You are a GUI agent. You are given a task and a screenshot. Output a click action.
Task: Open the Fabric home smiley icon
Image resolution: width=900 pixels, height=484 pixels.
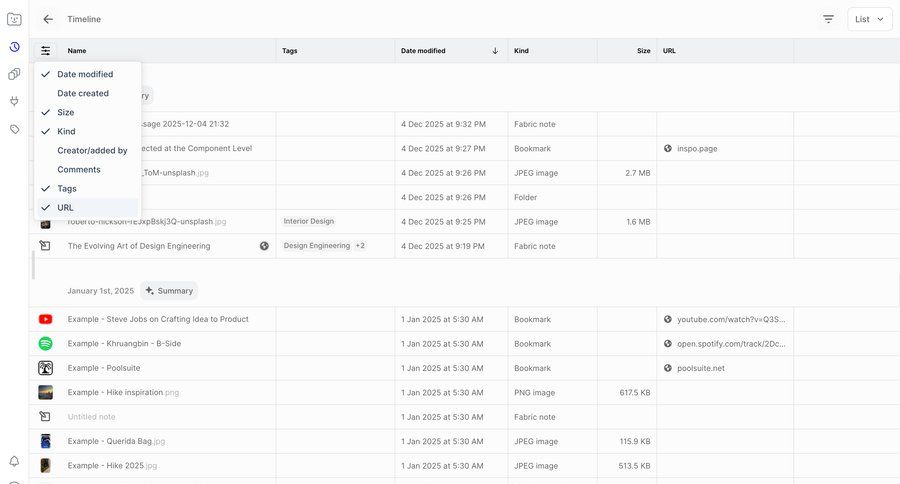(x=14, y=19)
